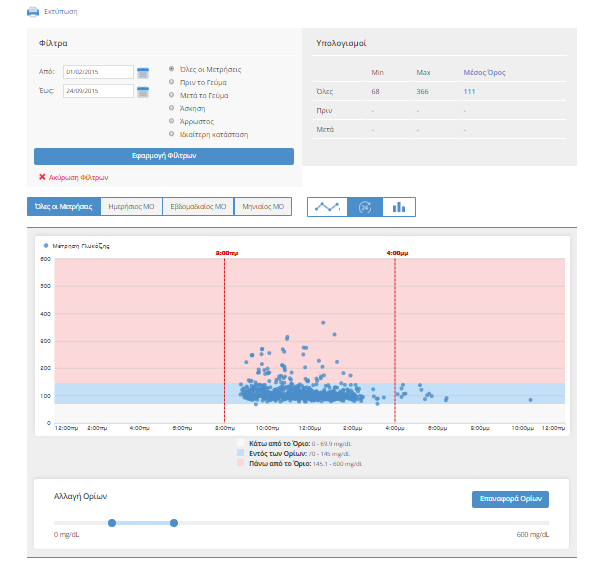Open calendar picker for the Από date
Viewport: 611px width, 569px height.
click(x=143, y=72)
